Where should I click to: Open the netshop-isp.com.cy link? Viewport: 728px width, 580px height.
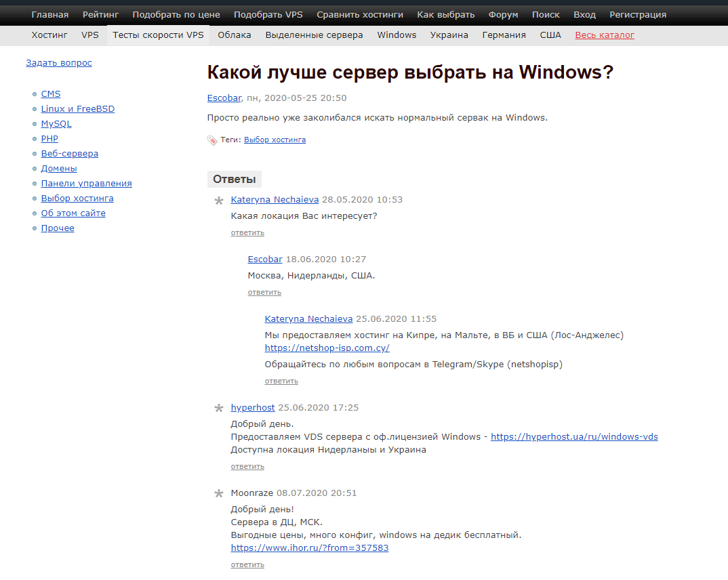pos(327,348)
